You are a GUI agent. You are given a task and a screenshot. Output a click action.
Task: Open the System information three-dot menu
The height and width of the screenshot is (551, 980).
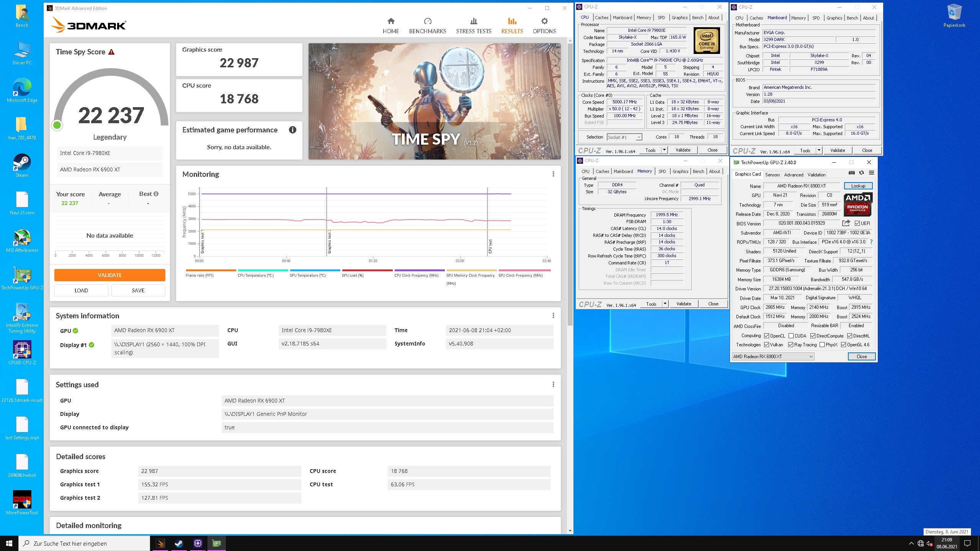pyautogui.click(x=553, y=316)
